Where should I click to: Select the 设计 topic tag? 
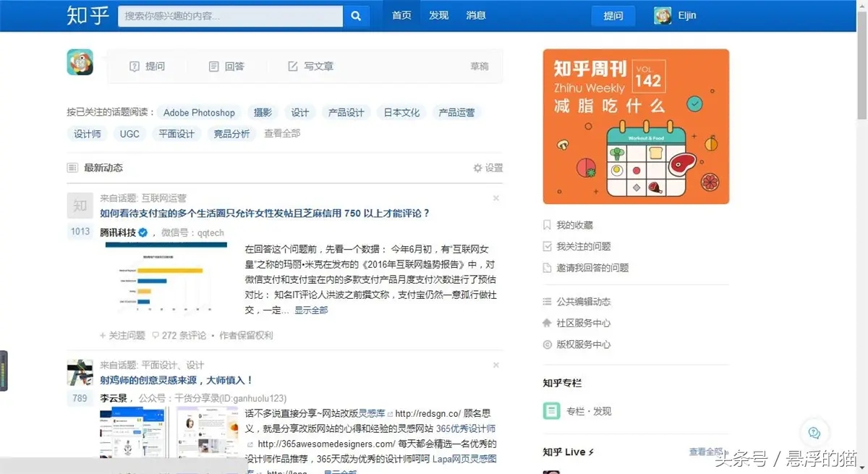(x=300, y=113)
